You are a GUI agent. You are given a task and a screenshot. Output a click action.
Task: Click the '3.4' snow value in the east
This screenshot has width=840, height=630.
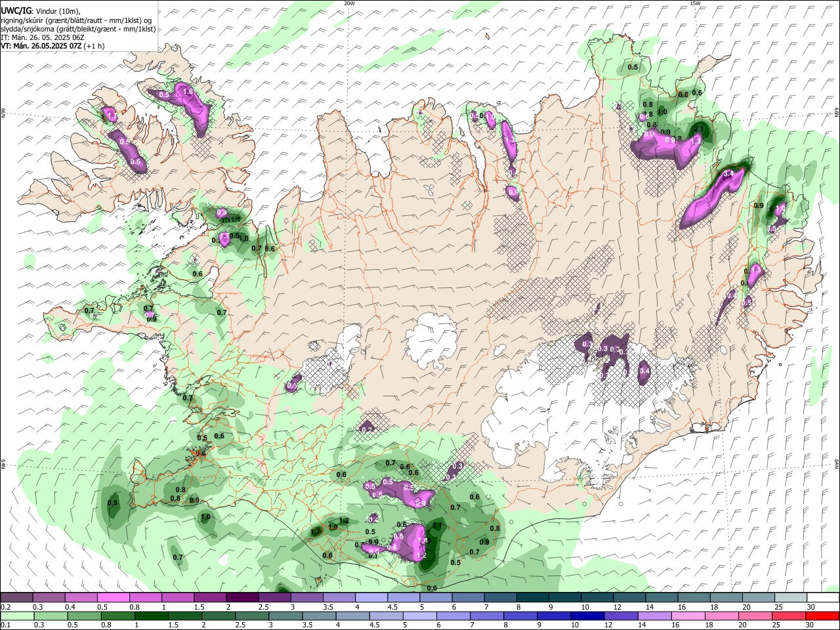tap(727, 175)
